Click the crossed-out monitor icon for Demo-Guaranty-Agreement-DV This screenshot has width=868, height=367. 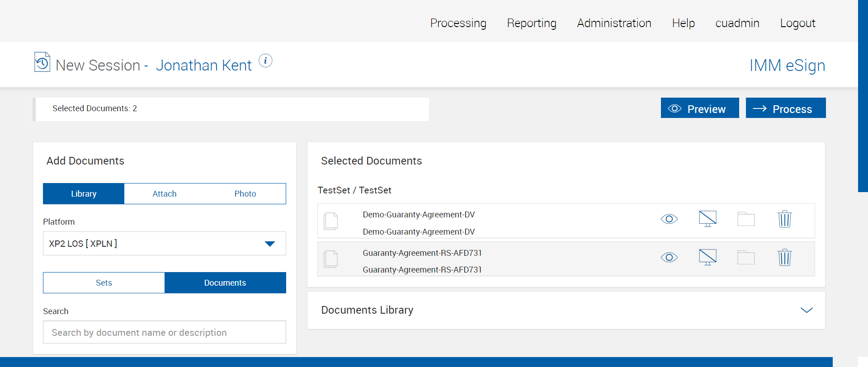708,219
